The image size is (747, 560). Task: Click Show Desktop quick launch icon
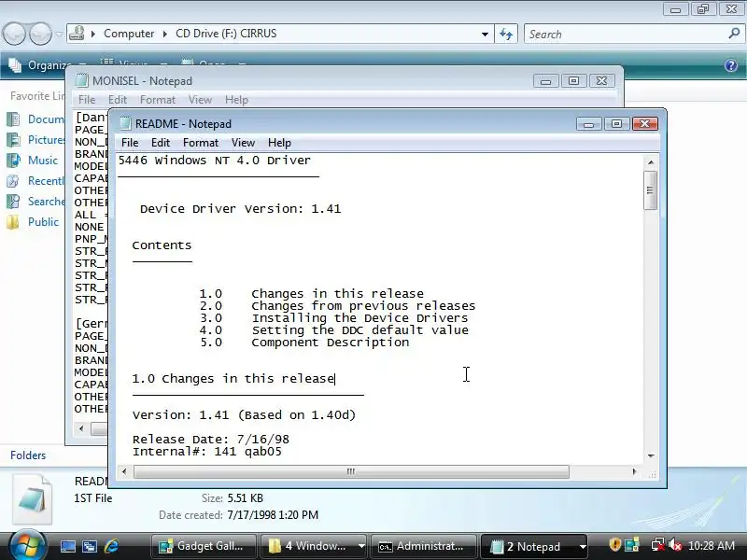point(67,546)
